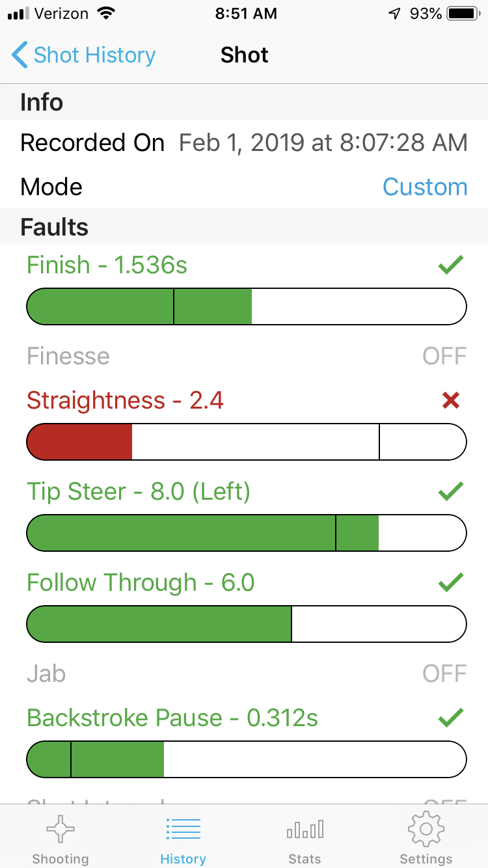Tap the Finish green checkmark
This screenshot has width=488, height=868.
tap(450, 264)
